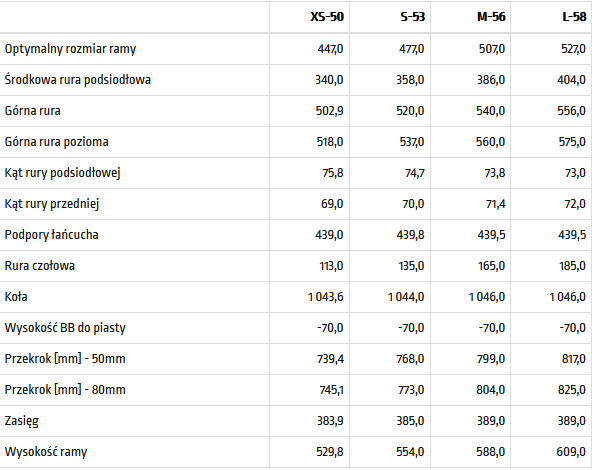The width and height of the screenshot is (592, 470).
Task: Select the L-58 column header
Action: 574,17
